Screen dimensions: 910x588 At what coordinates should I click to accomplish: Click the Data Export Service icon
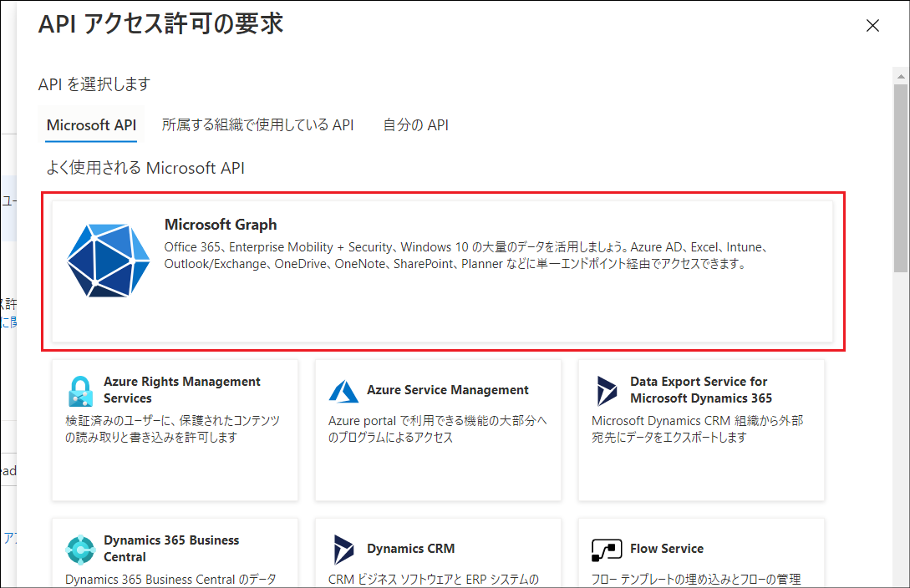(x=606, y=390)
